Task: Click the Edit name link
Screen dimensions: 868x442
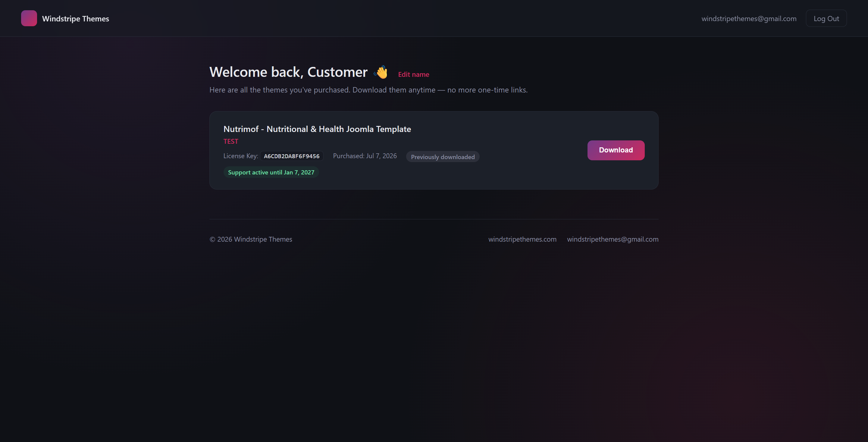Action: (413, 74)
